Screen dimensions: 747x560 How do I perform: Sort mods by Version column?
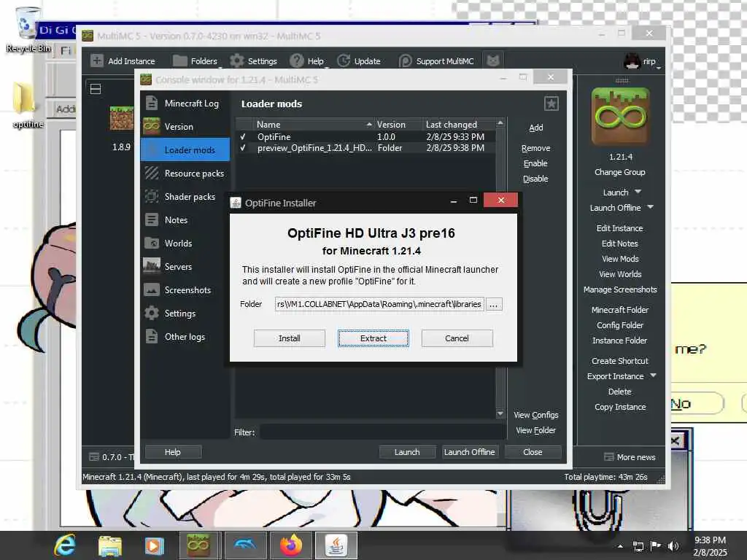tap(398, 124)
